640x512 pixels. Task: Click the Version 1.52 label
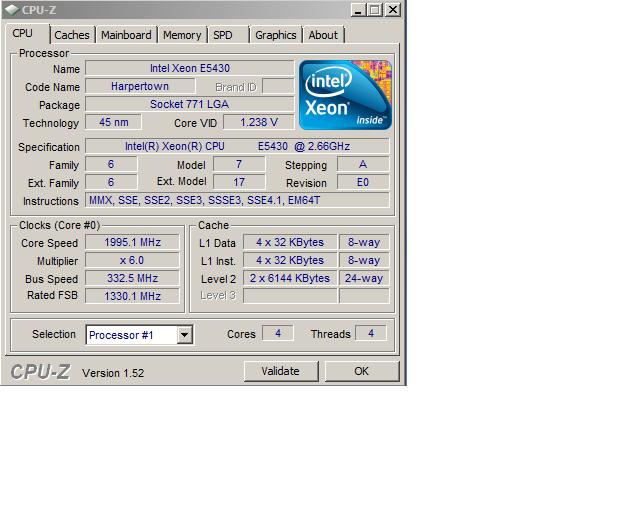click(x=113, y=373)
